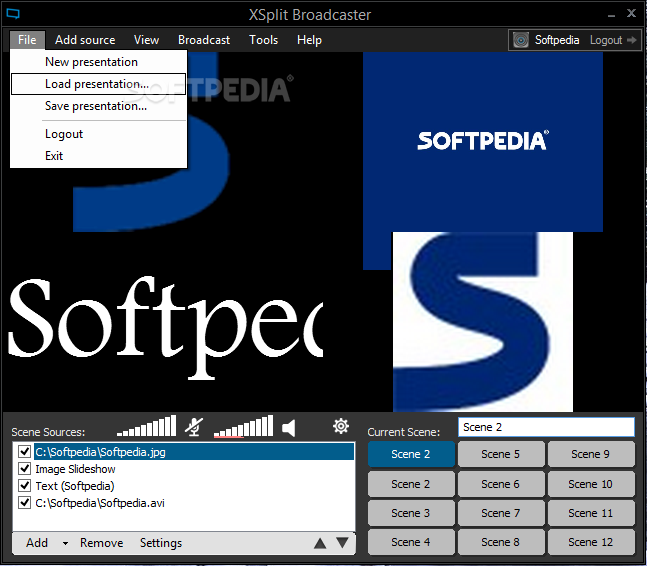
Task: Choose Save presentation... menu entry
Action: coord(98,106)
